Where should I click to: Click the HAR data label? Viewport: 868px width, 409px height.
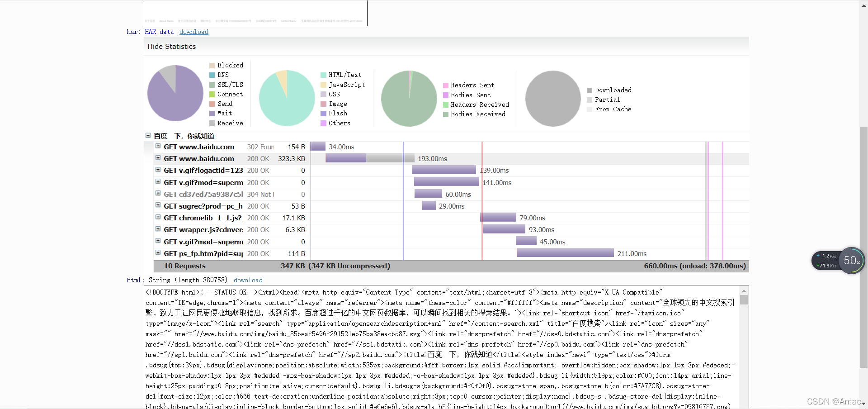click(x=159, y=32)
